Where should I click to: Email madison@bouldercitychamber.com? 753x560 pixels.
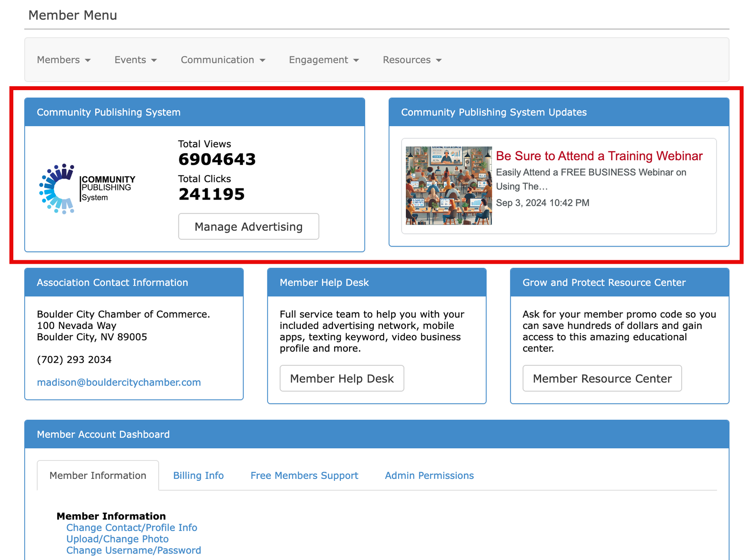(x=119, y=382)
